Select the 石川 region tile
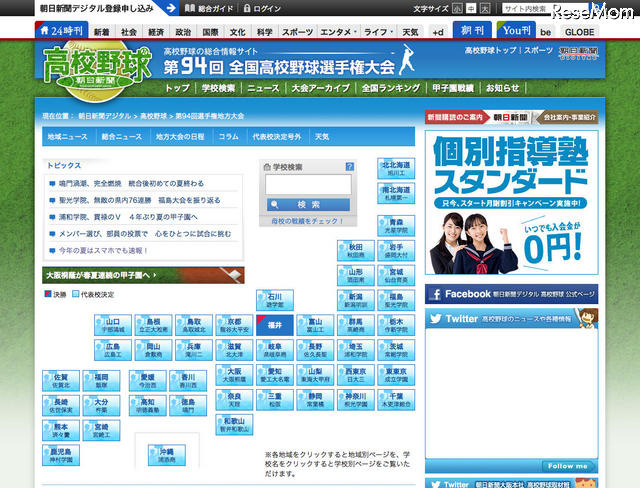 coord(275,300)
